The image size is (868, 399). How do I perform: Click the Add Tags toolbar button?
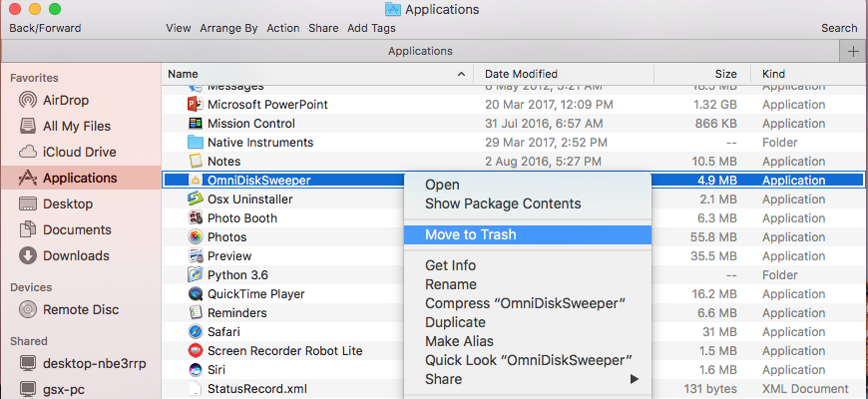371,28
